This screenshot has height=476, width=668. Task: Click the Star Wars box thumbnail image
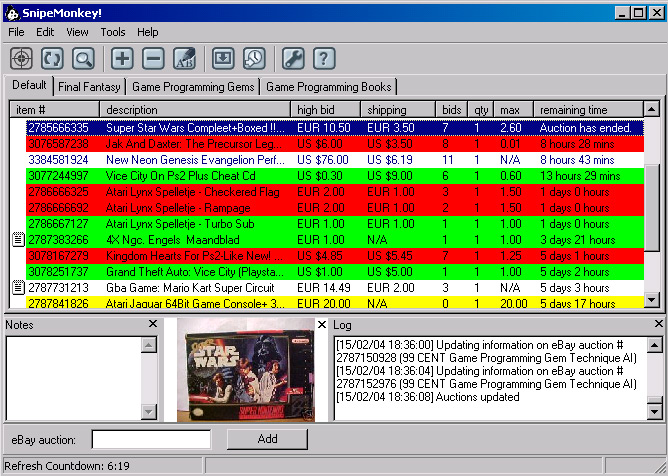pyautogui.click(x=246, y=370)
